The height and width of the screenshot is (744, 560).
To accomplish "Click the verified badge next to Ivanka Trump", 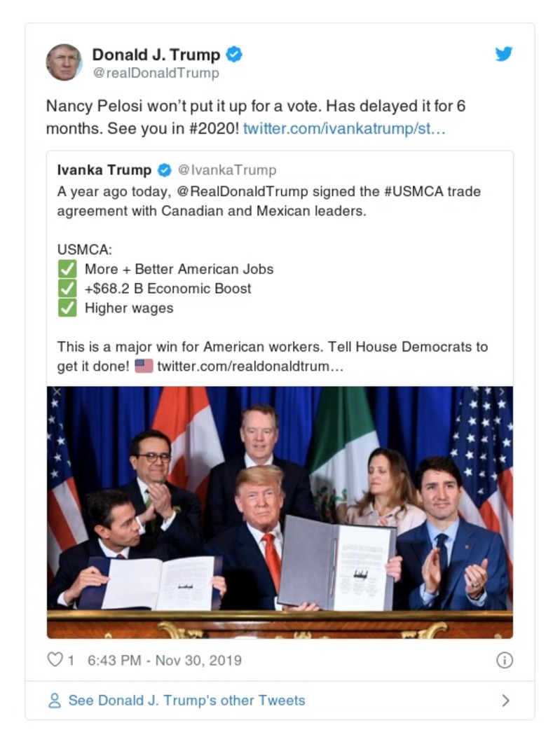I will pyautogui.click(x=164, y=169).
